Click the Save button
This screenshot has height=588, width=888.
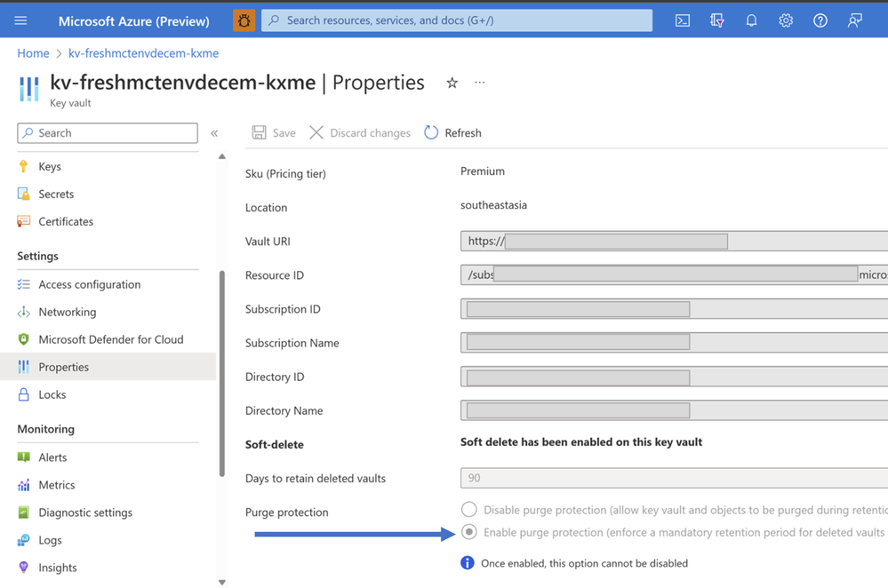(x=274, y=133)
